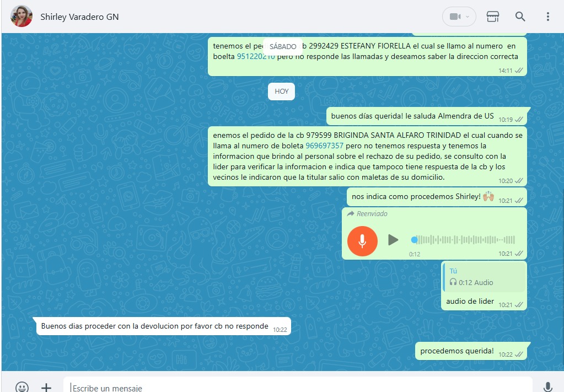Open the video call button

[x=455, y=17]
